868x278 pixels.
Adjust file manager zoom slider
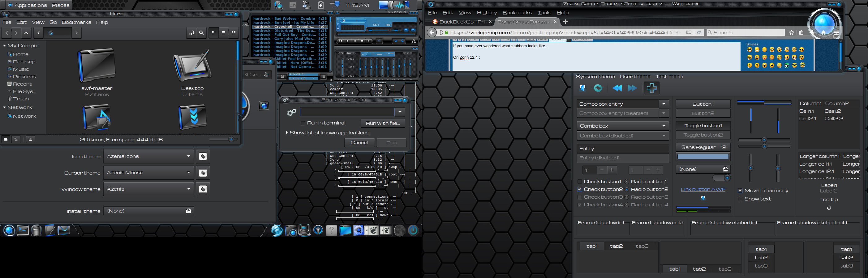pyautogui.click(x=223, y=139)
